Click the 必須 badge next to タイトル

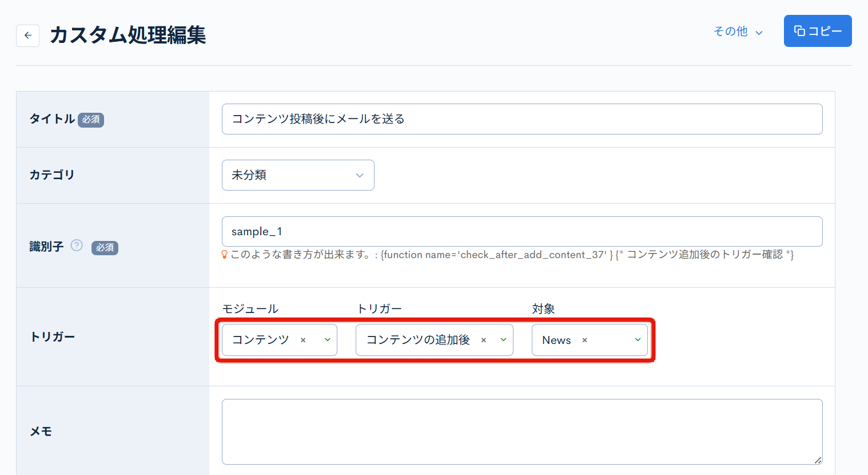point(91,121)
